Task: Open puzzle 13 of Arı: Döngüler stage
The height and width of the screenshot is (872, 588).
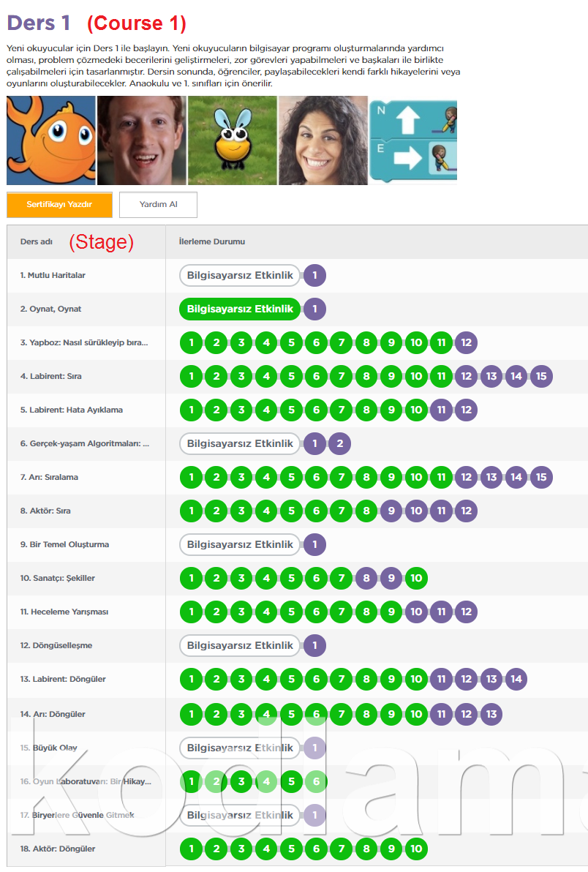Action: point(491,714)
